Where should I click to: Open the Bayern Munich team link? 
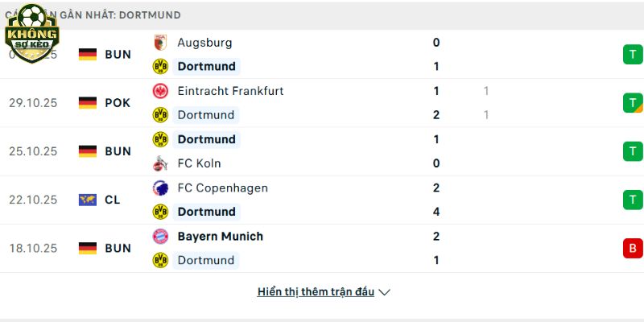(x=220, y=236)
